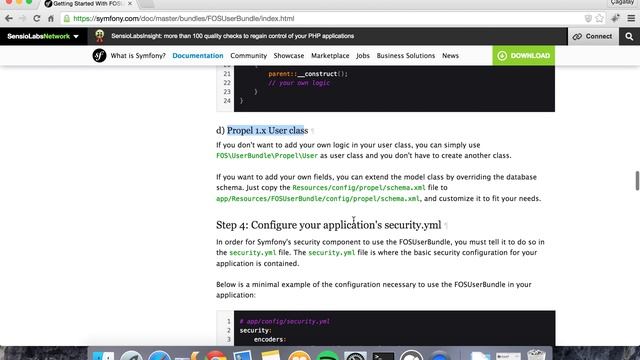Open the pin extension icon in toolbar

(615, 18)
